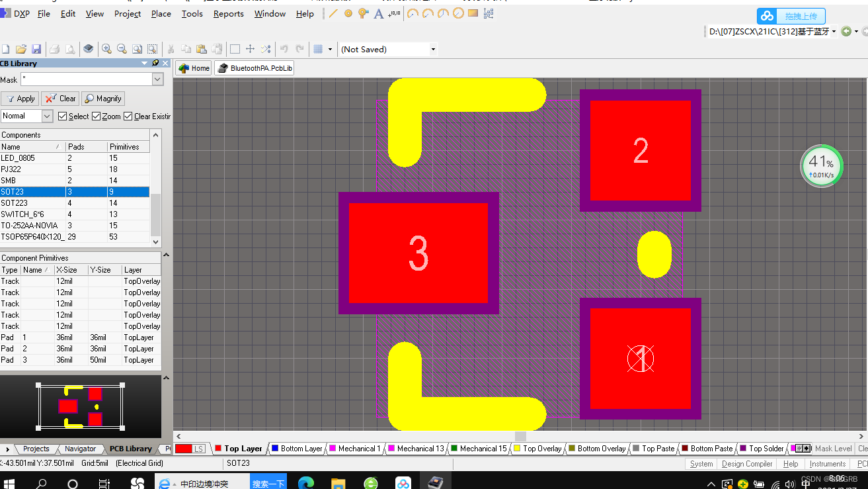The image size is (868, 489).
Task: Open the Design Compiler status bar button
Action: (x=747, y=464)
